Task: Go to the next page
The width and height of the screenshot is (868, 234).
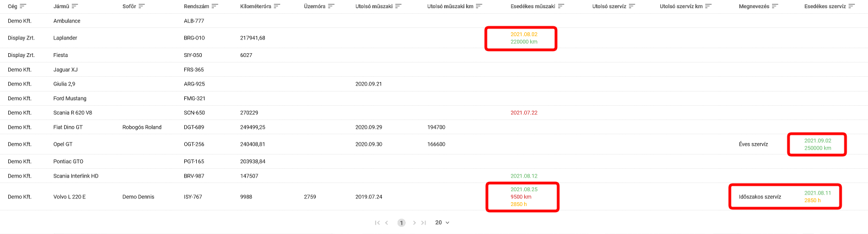Action: pos(414,222)
